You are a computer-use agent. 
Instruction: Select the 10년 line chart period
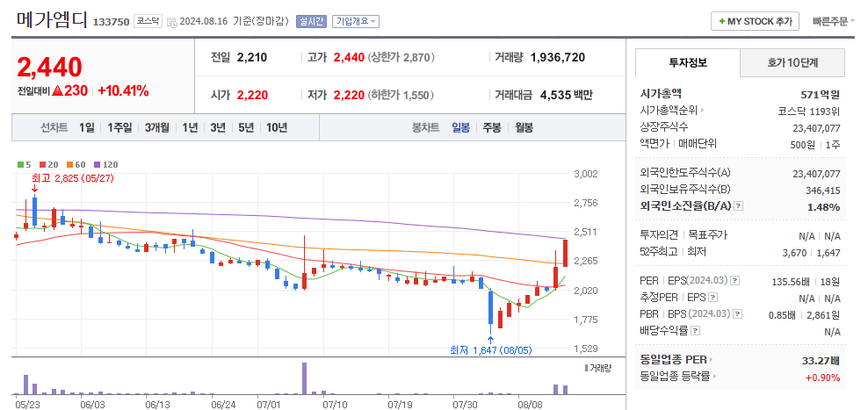tap(277, 128)
